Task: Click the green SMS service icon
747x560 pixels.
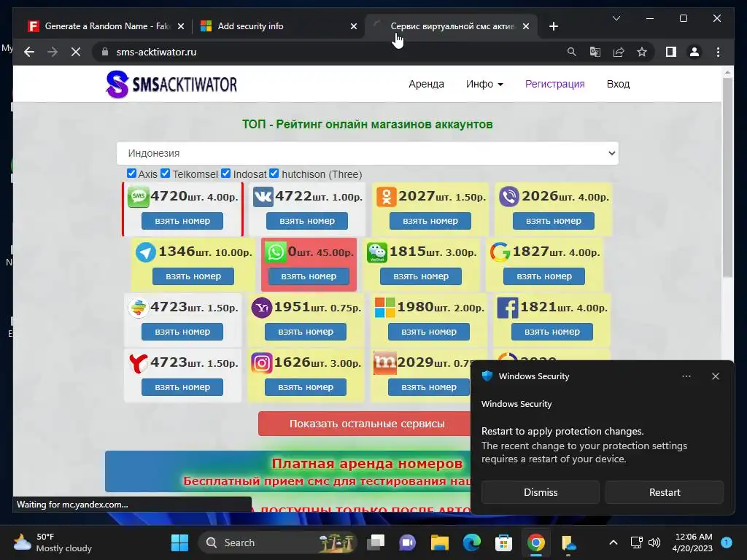Action: 138,196
